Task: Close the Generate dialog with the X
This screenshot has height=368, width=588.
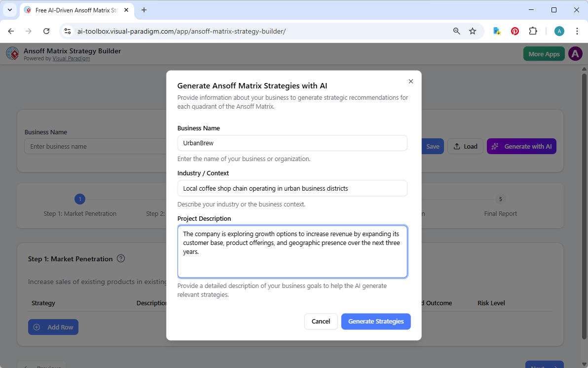Action: pos(410,81)
